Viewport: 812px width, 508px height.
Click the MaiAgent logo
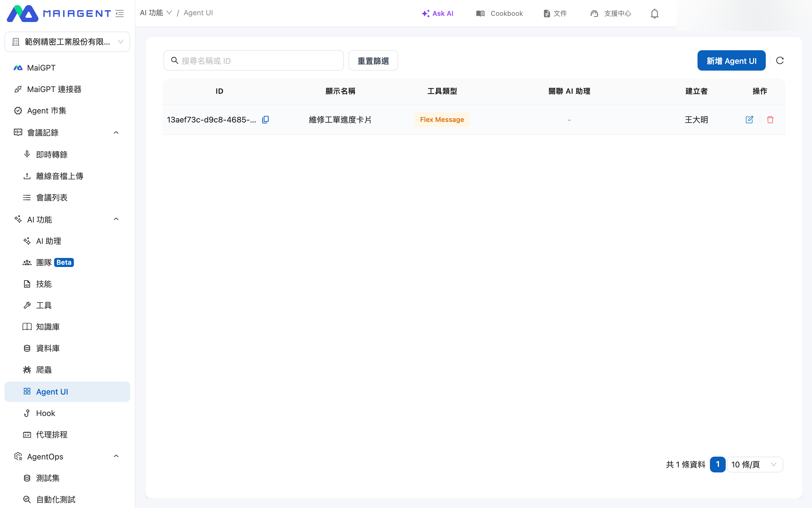(x=58, y=14)
